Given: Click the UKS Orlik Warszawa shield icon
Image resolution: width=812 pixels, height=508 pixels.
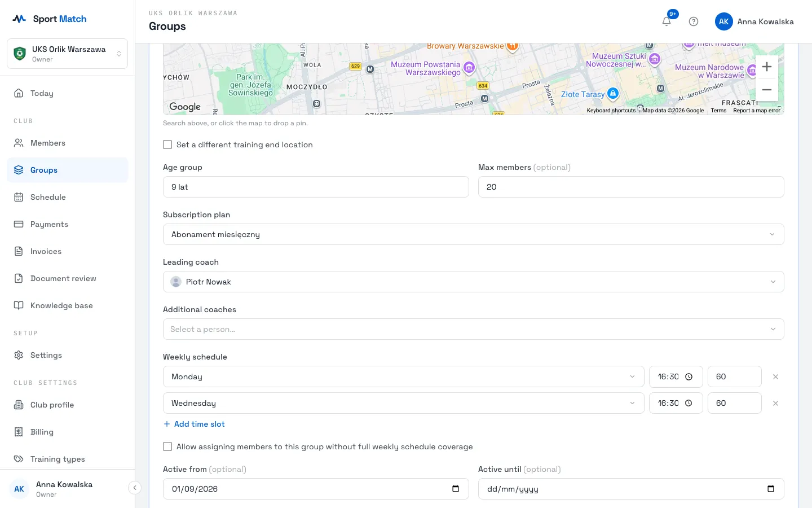Looking at the screenshot, I should pos(20,54).
